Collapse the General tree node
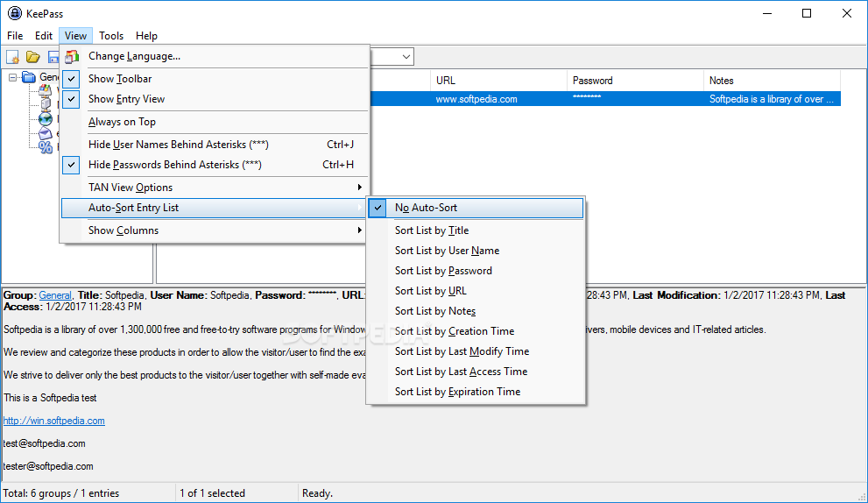 (x=13, y=78)
